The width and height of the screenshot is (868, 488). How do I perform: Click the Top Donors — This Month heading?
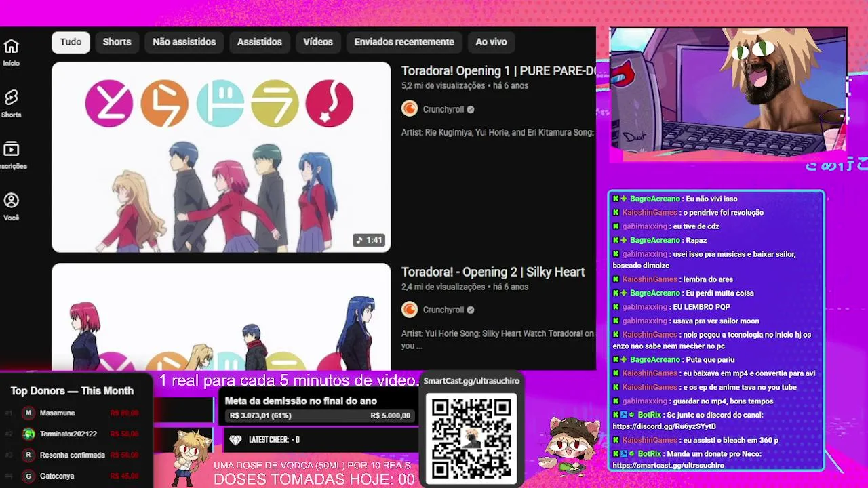click(72, 391)
